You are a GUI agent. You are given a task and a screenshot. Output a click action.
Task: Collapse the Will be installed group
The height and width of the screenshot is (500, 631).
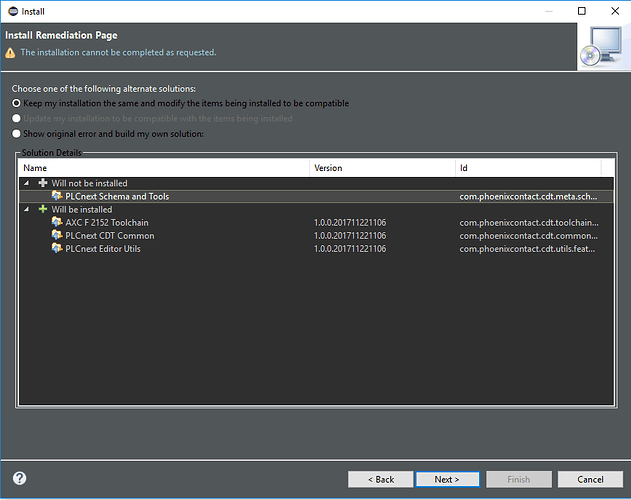pyautogui.click(x=27, y=209)
